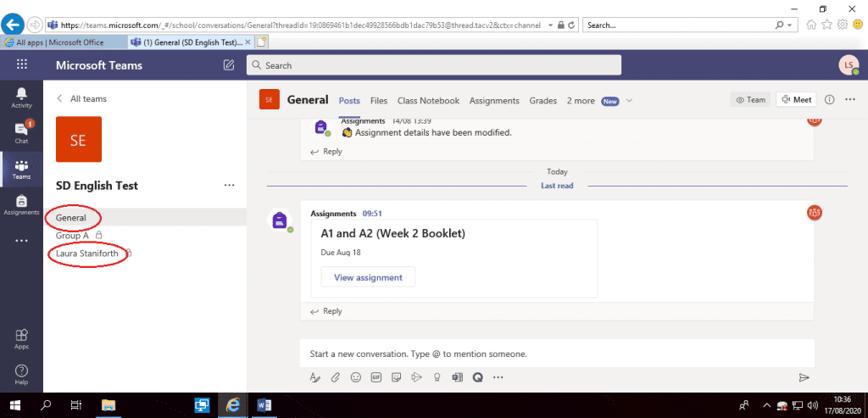
Task: Click the browser back arrow button
Action: [12, 25]
